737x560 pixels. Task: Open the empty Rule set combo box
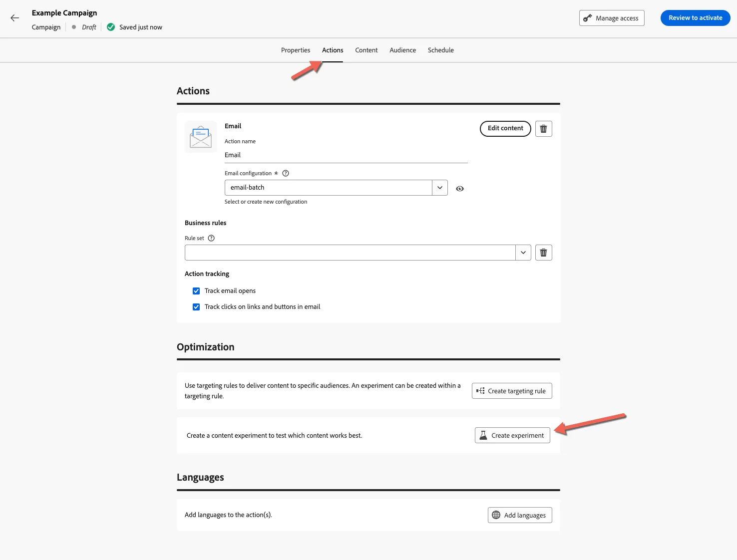pos(358,253)
